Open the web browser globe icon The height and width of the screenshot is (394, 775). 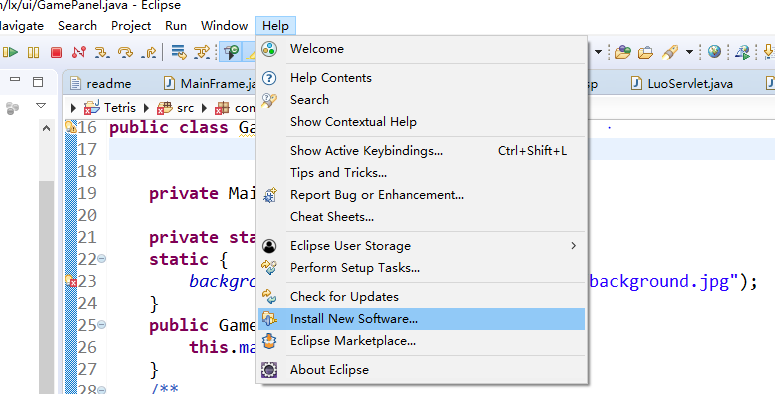pyautogui.click(x=714, y=51)
